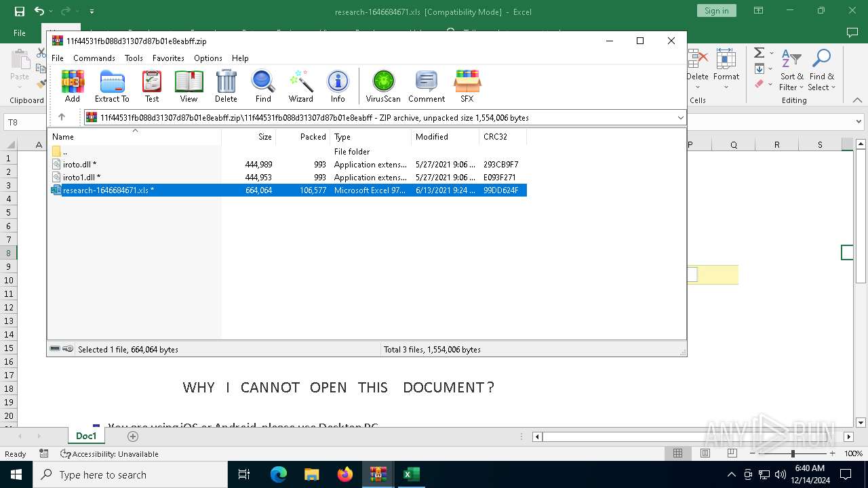Switch to Normal view in Excel status bar
868x488 pixels.
click(x=677, y=453)
